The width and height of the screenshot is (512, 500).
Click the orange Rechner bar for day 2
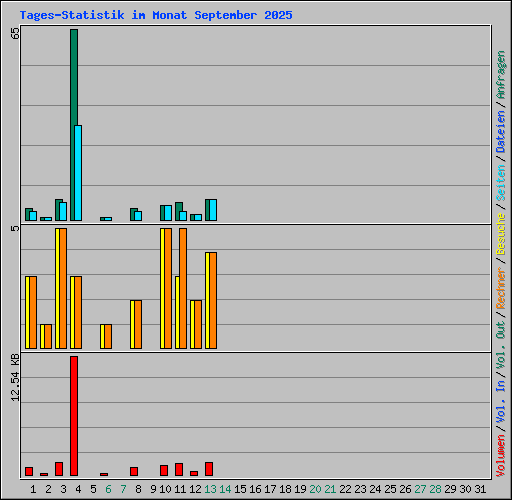[x=48, y=336]
